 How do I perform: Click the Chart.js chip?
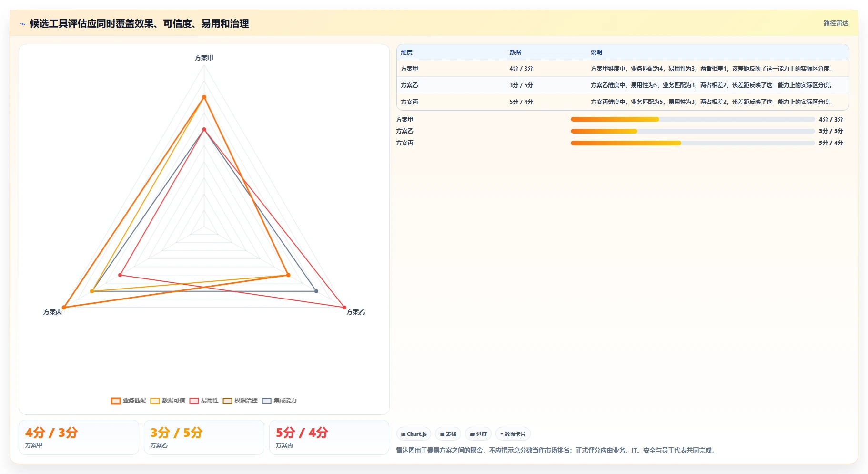click(x=414, y=434)
